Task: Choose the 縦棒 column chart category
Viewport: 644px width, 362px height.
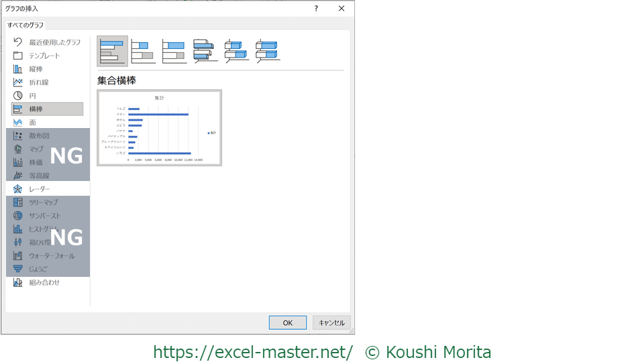Action: click(x=36, y=69)
